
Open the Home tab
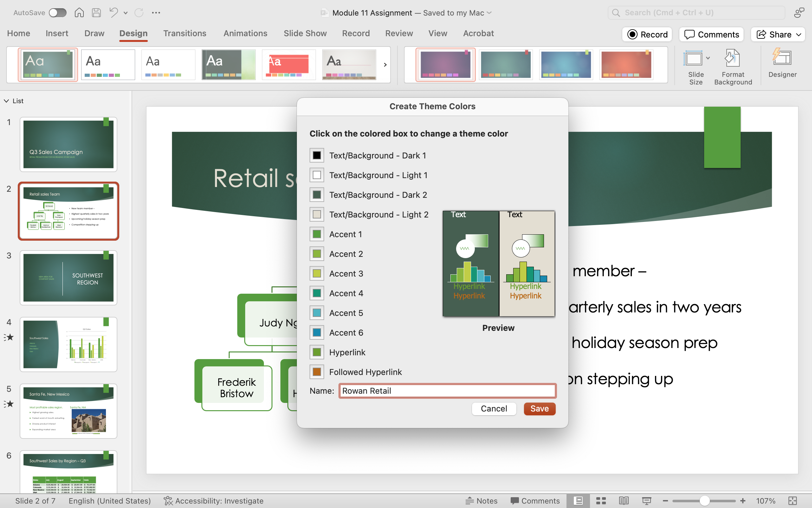[x=18, y=33]
